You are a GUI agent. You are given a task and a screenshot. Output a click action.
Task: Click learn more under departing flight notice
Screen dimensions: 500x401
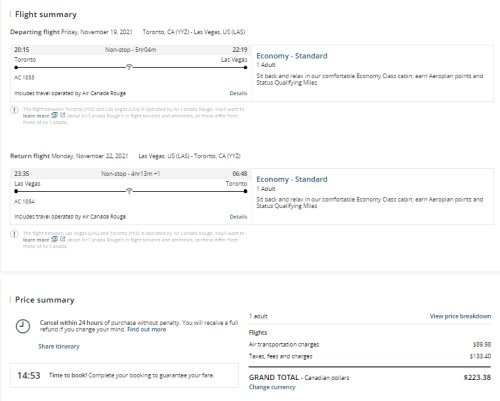pyautogui.click(x=36, y=116)
